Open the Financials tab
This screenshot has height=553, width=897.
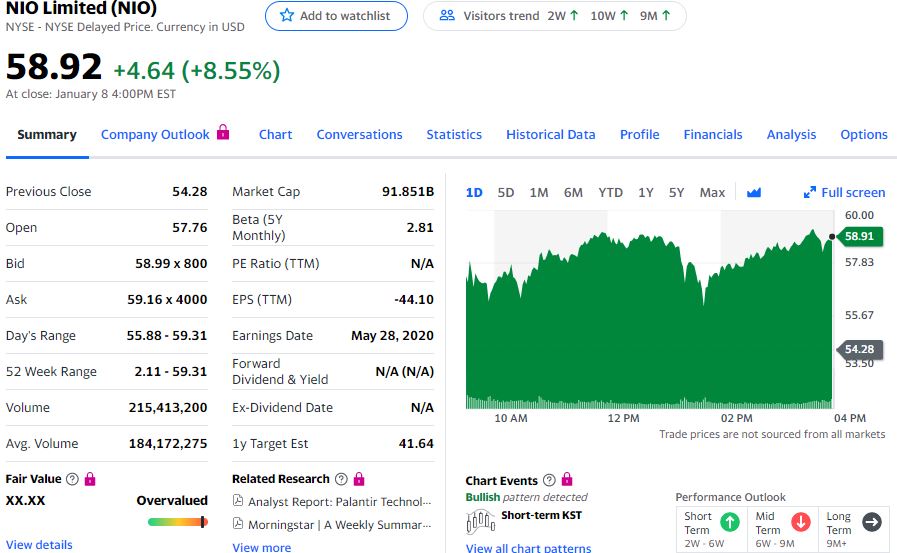(x=713, y=134)
